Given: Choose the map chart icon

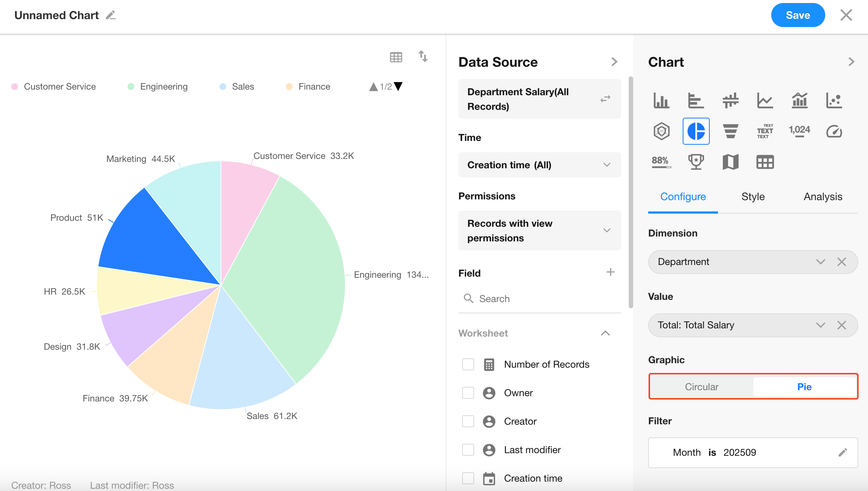Looking at the screenshot, I should click(730, 162).
